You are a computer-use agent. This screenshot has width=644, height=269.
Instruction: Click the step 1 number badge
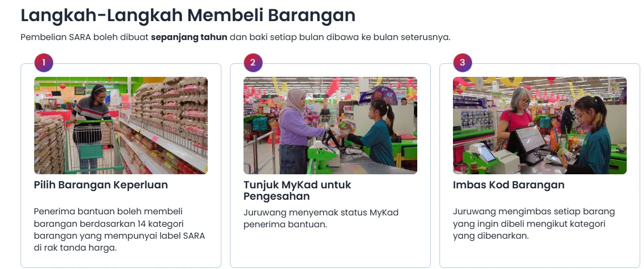tap(44, 63)
